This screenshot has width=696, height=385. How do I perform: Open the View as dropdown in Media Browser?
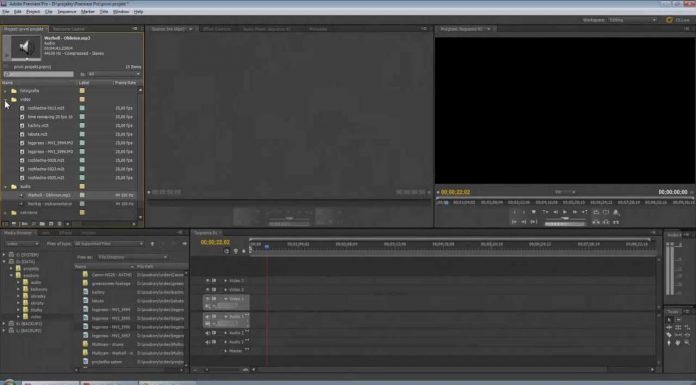pyautogui.click(x=133, y=257)
